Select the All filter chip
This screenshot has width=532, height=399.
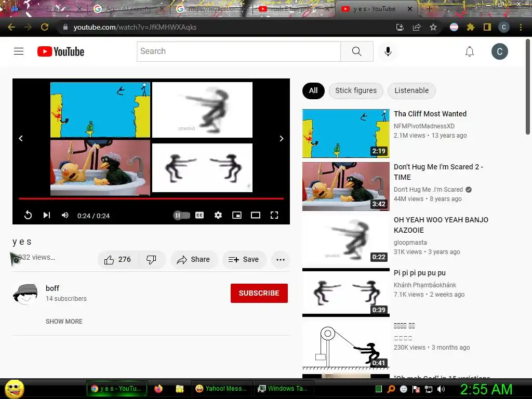pos(313,90)
